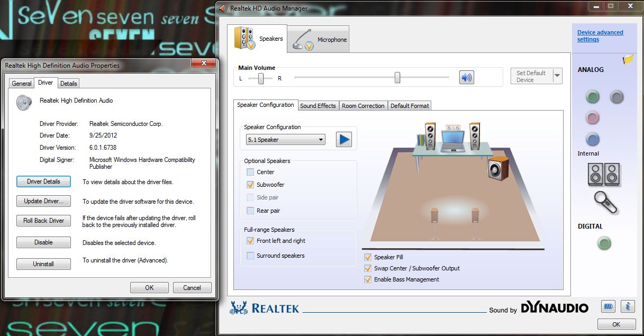Image resolution: width=644 pixels, height=336 pixels.
Task: Click the DYNAUDIO logo
Action: tap(555, 307)
